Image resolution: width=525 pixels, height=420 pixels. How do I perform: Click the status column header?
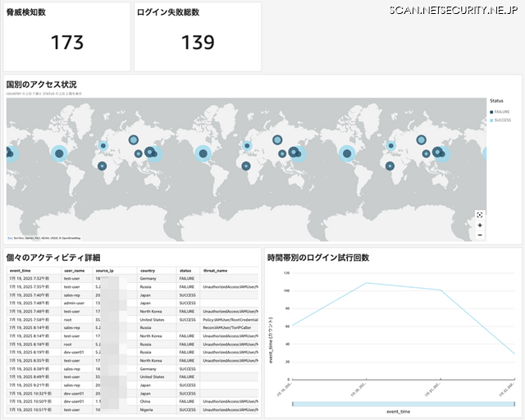click(185, 270)
